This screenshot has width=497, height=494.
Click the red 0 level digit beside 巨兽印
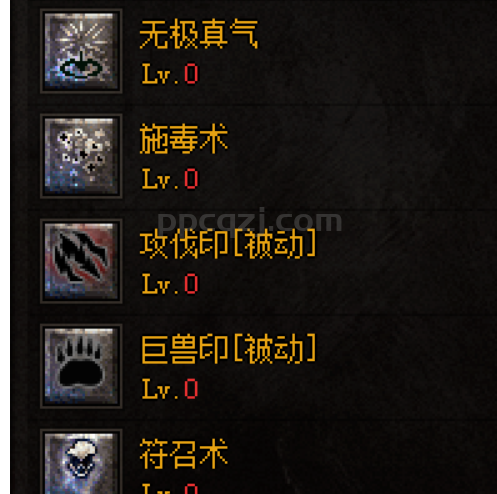click(x=191, y=389)
